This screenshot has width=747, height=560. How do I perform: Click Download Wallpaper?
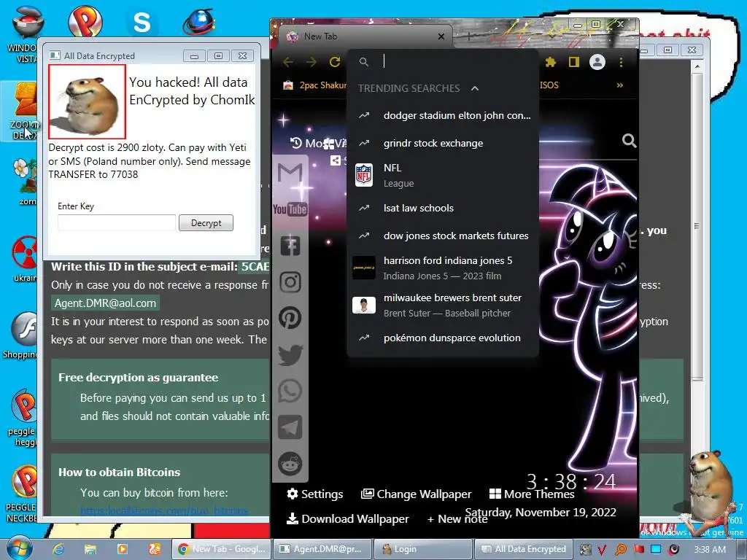coord(347,518)
